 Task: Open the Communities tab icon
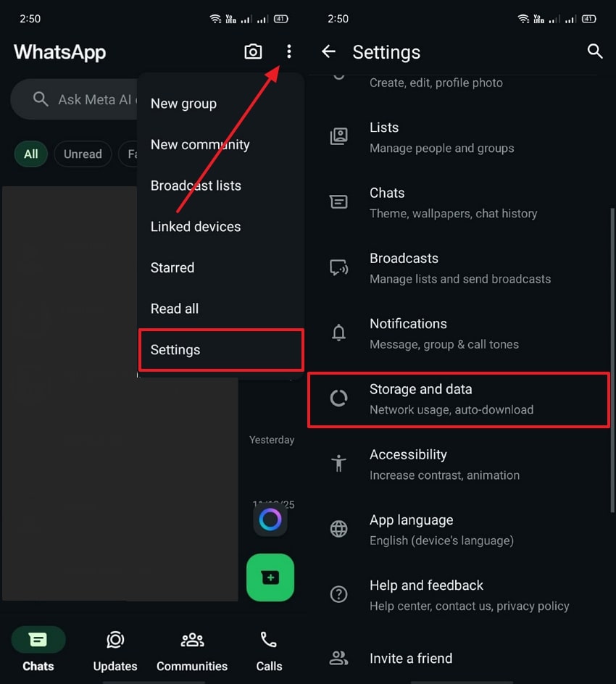click(x=192, y=640)
